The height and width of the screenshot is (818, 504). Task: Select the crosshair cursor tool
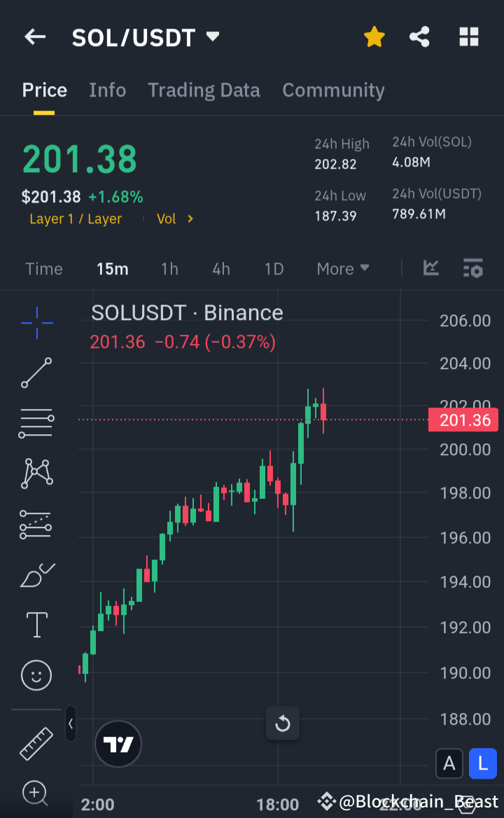tap(36, 322)
